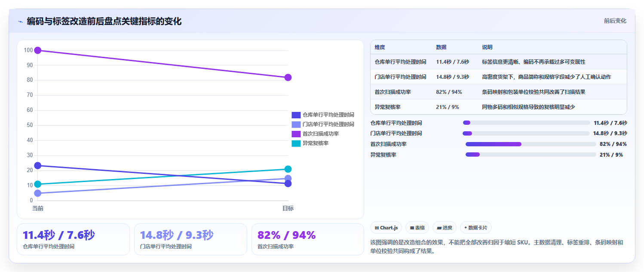Click the 维度 column header

pyautogui.click(x=380, y=47)
